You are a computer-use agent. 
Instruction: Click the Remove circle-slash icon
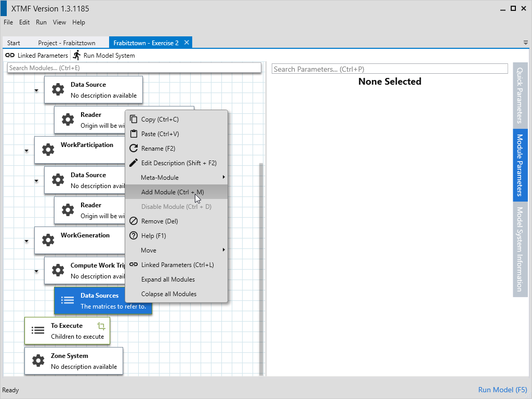coord(134,221)
